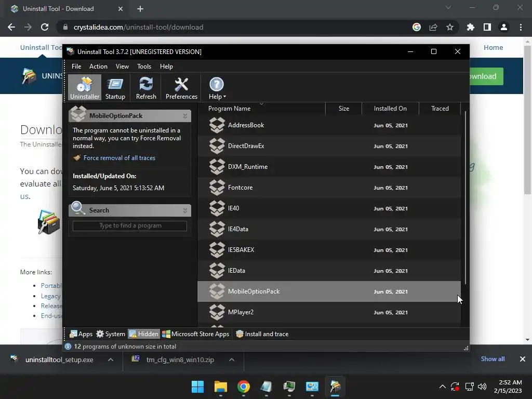Select the IE40 program icon

click(217, 208)
